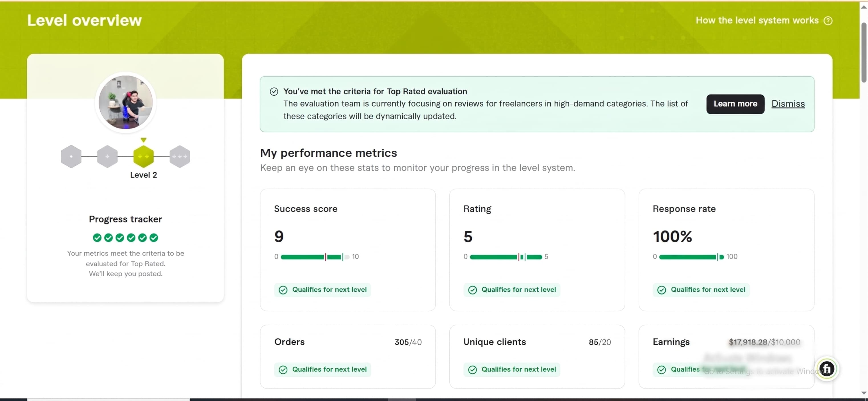Viewport: 868px width, 401px height.
Task: Click the Earnings amount '$17,918.28/$10,000'
Action: pyautogui.click(x=764, y=342)
